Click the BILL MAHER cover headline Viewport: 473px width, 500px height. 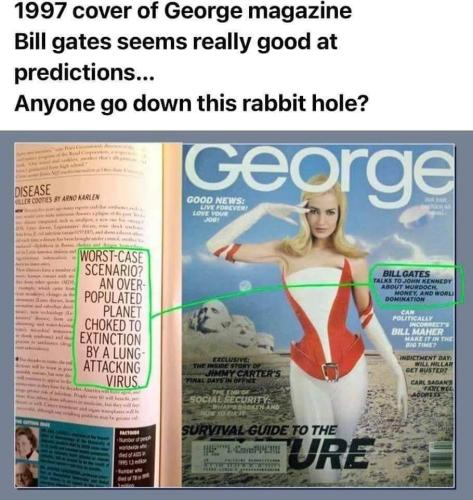coord(422,326)
